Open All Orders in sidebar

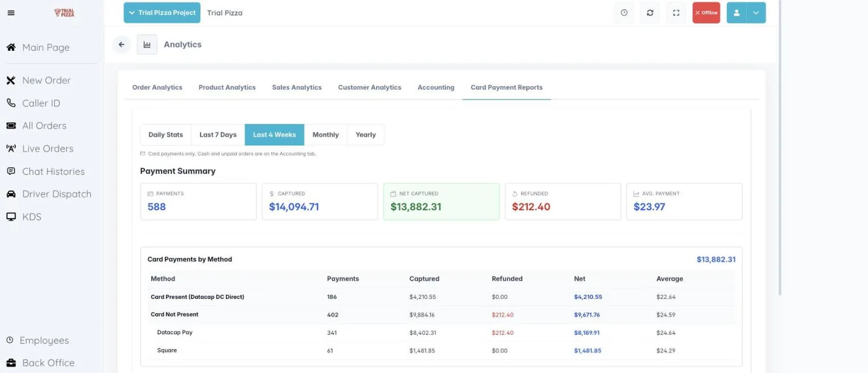click(44, 125)
